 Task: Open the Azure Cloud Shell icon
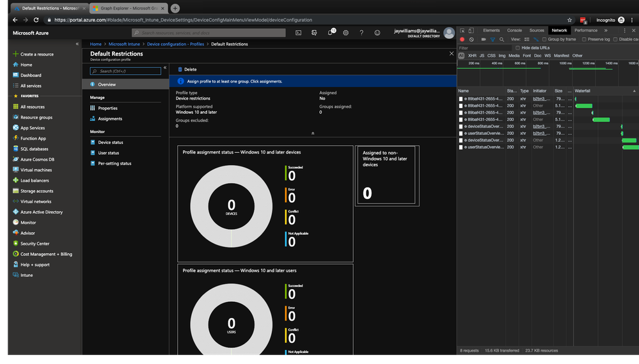[298, 33]
